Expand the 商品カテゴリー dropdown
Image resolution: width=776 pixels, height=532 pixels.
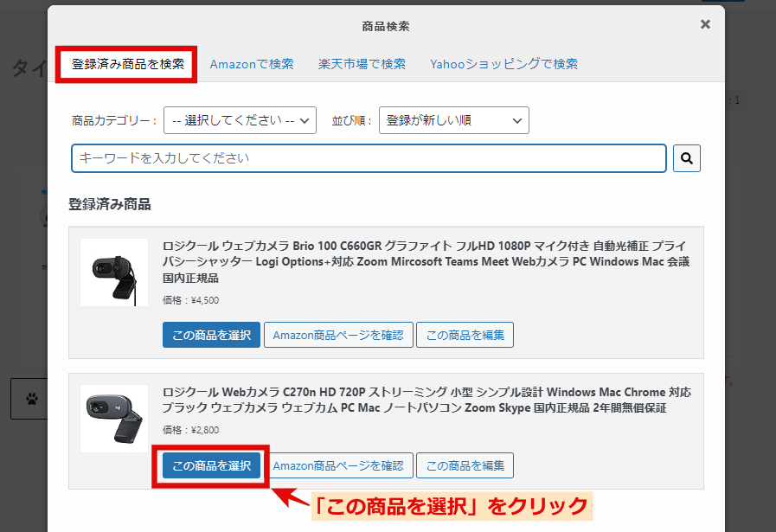coord(240,120)
